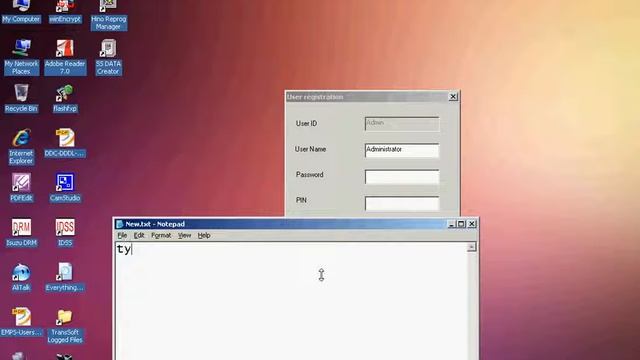Click the Password field in User registration

tap(402, 177)
